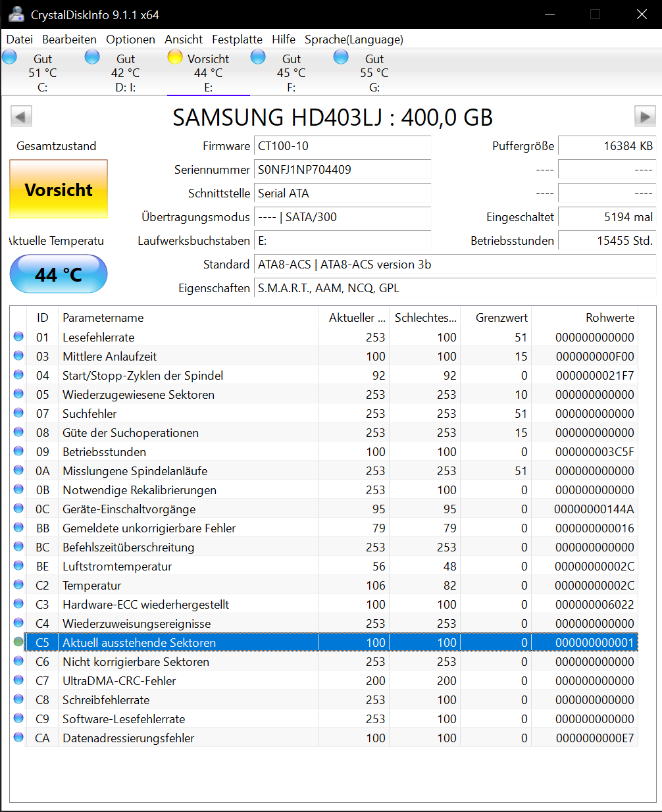Click the Standard field ATA8-ACS
Image resolution: width=662 pixels, height=812 pixels.
(455, 265)
